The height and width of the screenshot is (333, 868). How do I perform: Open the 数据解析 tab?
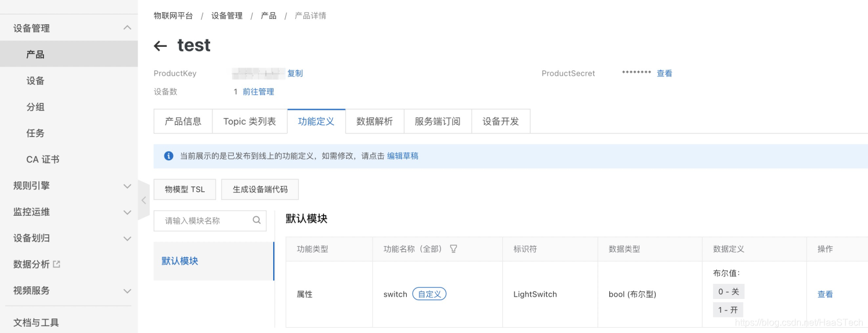coord(374,121)
